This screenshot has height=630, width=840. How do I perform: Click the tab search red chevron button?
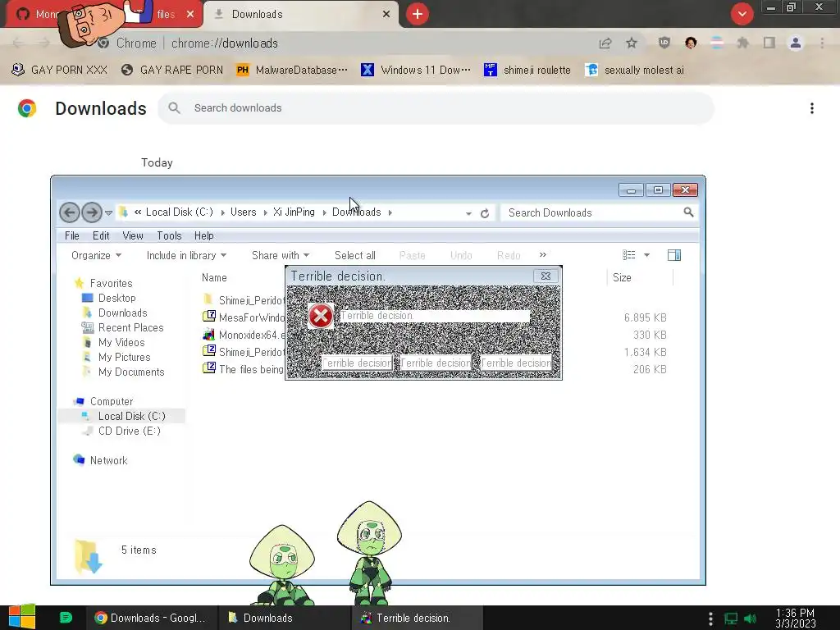click(x=742, y=14)
